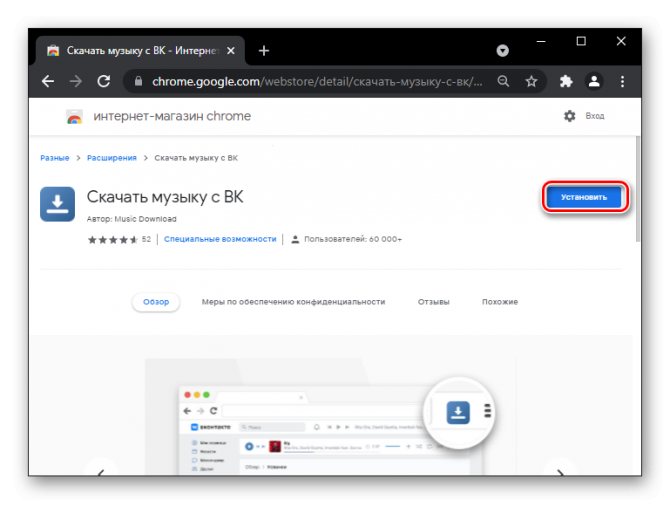Click the Chrome Web Store rainbow logo

pyautogui.click(x=74, y=117)
